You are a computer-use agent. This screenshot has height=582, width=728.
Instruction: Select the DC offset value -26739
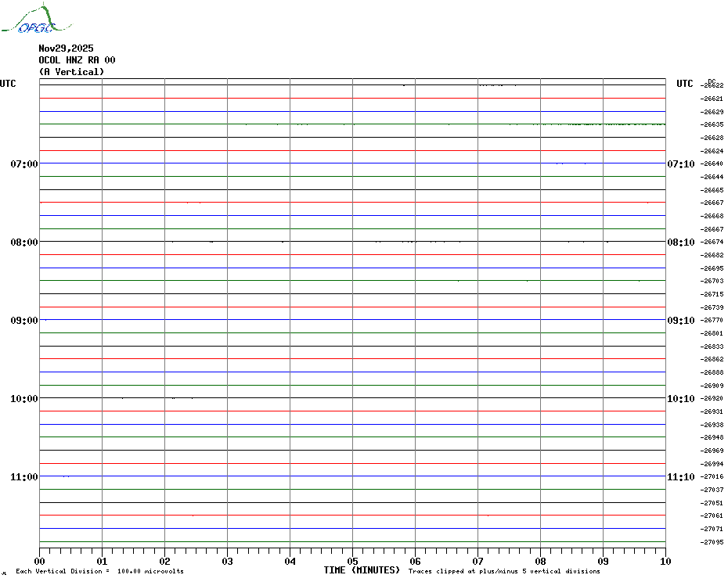712,307
